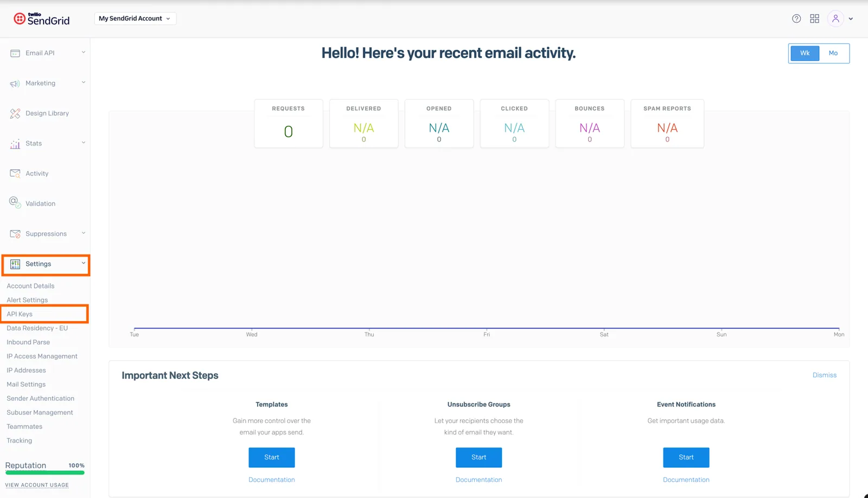Switch activity view to Wk
The image size is (868, 498).
tap(805, 53)
